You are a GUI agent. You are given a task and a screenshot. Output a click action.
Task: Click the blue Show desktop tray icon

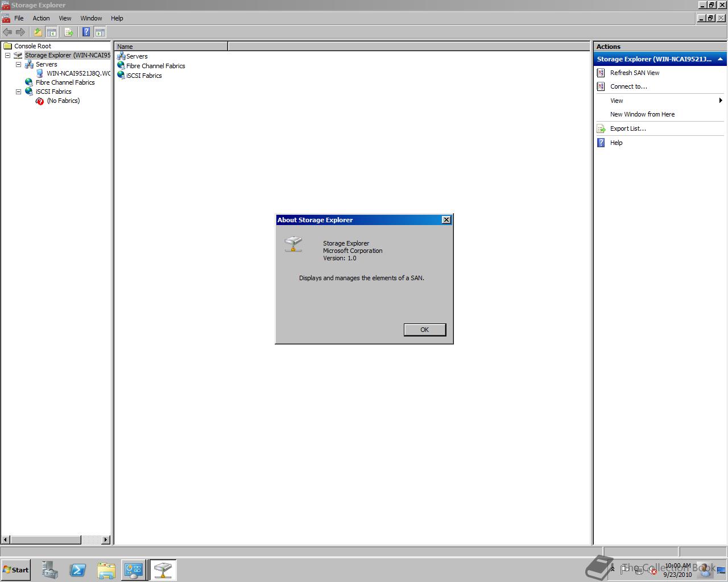point(721,570)
